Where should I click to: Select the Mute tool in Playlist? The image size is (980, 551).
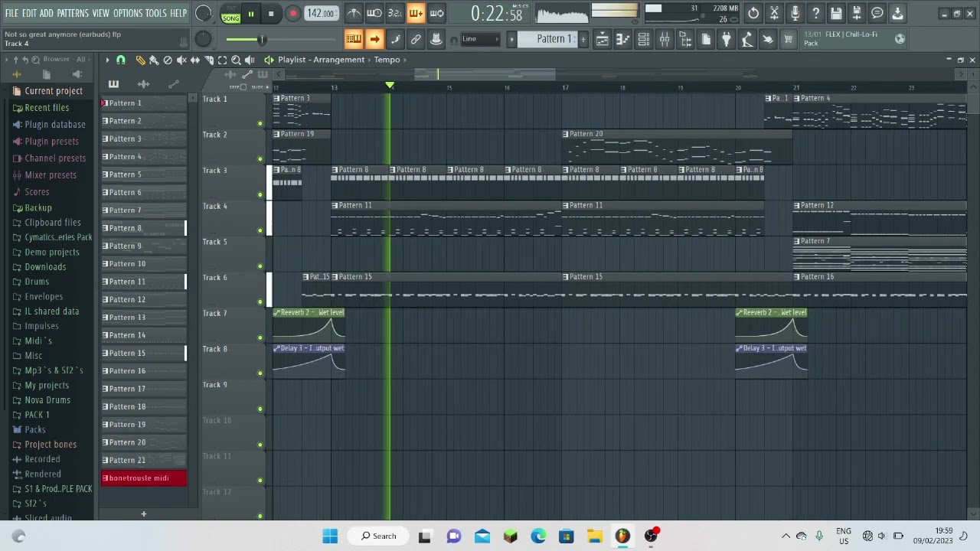tap(181, 60)
